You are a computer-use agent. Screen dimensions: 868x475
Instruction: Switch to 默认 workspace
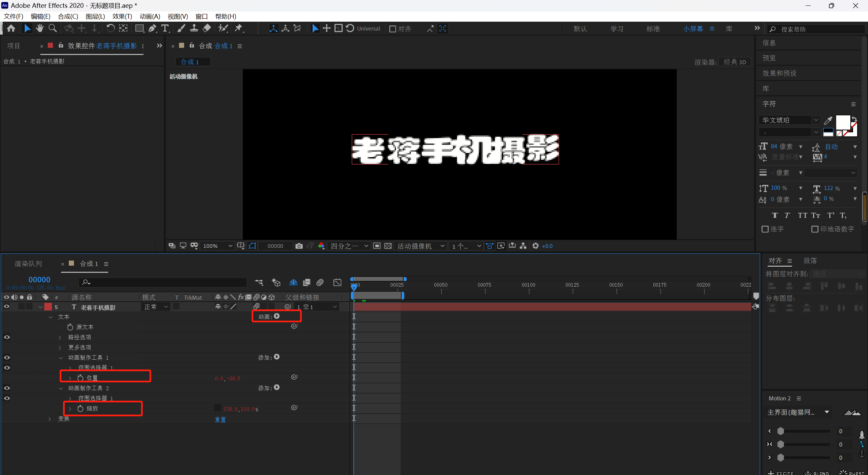[580, 29]
